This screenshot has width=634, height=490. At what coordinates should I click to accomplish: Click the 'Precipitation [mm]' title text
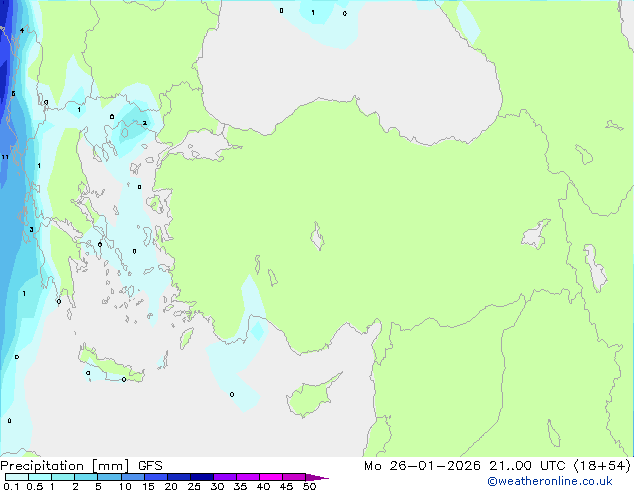65,466
